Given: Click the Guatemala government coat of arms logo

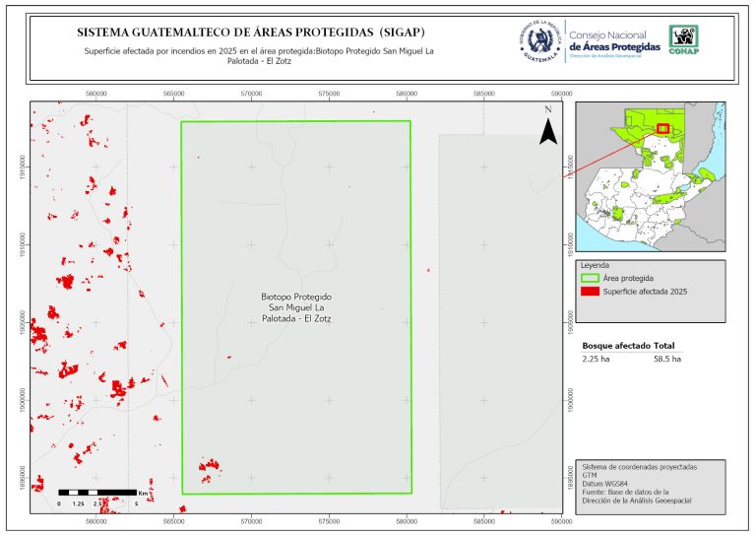Looking at the screenshot, I should pyautogui.click(x=539, y=42).
